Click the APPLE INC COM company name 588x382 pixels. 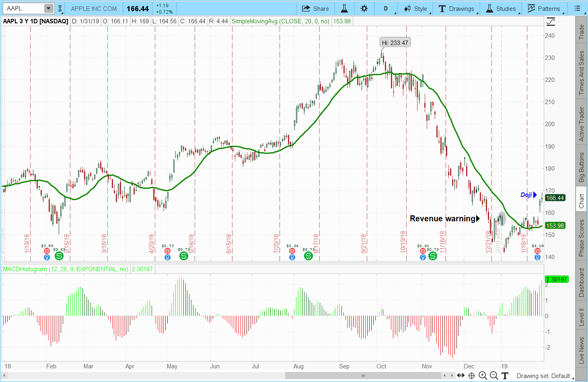[94, 8]
